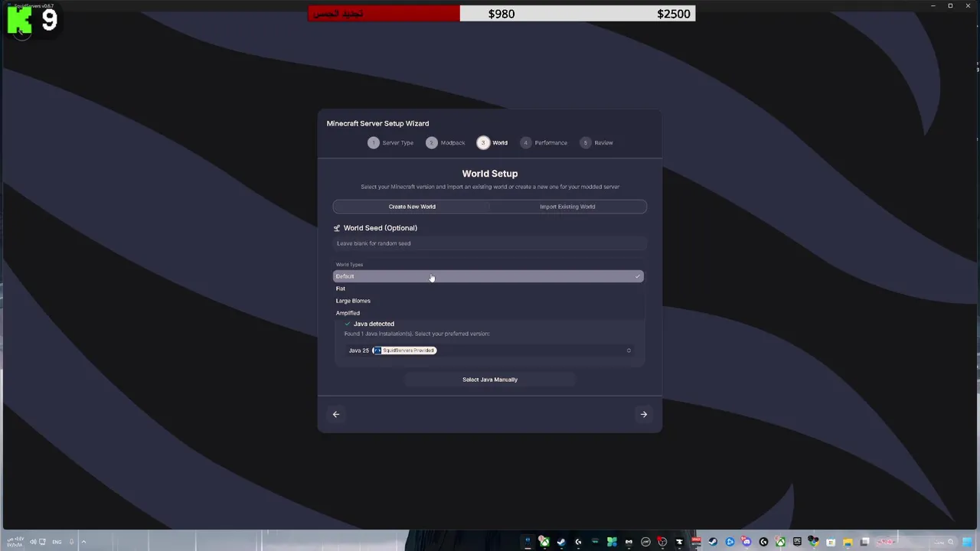Close the SquidServers window
Screen dimensions: 980x551
click(969, 6)
